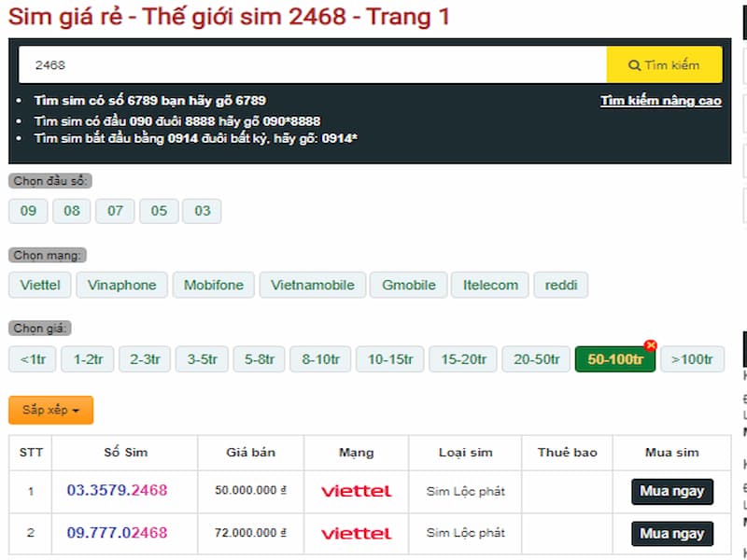Click Sim Lộc phát in row 2

pos(465,533)
